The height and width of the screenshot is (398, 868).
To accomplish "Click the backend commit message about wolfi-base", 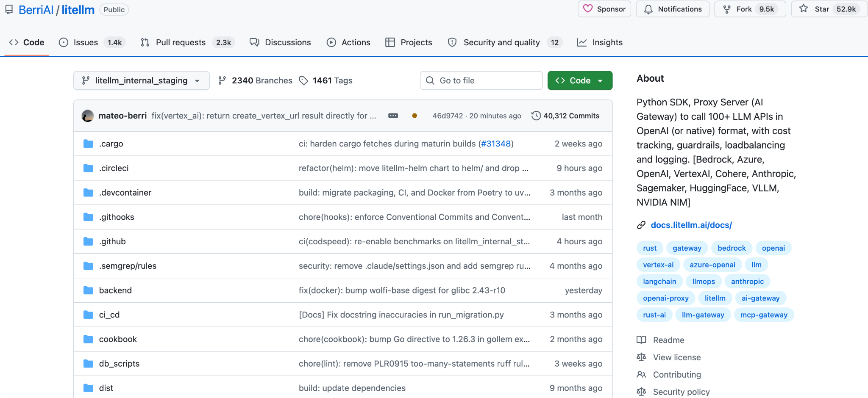I will [x=402, y=290].
